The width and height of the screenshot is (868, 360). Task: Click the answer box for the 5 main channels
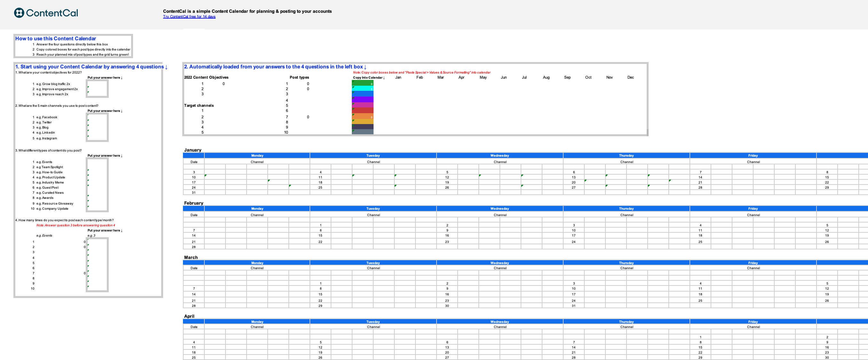click(97, 127)
